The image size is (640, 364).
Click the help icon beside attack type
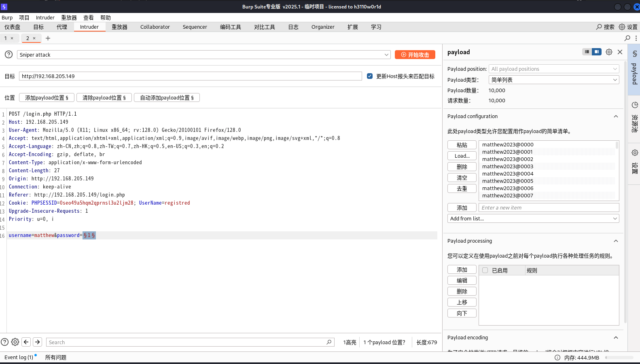point(8,55)
